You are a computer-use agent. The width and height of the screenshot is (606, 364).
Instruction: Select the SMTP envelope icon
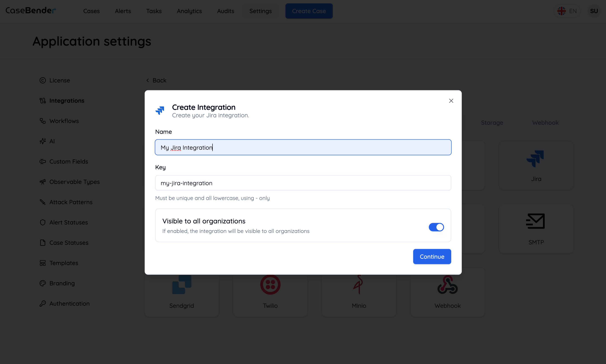coord(535,221)
